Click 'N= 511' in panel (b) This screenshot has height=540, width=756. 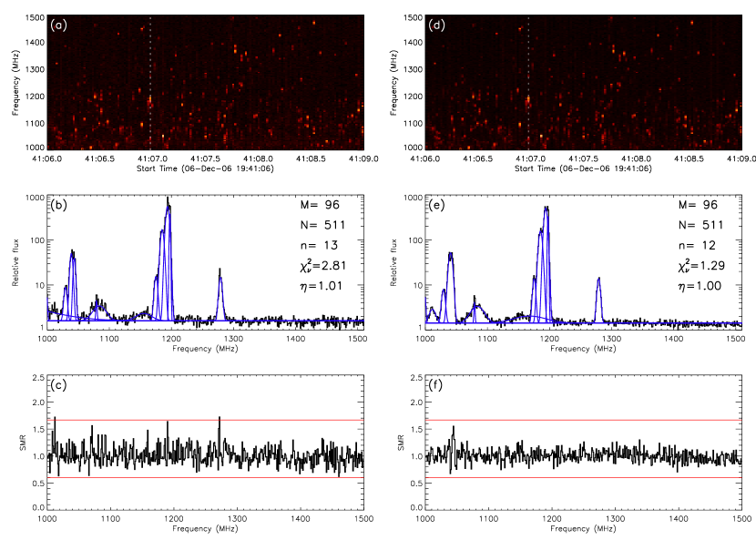click(x=322, y=225)
